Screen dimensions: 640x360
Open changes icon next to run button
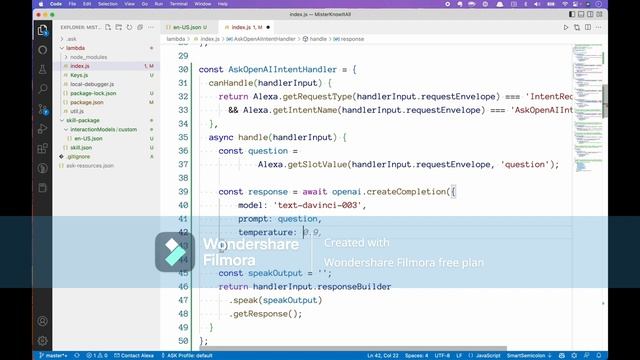(x=577, y=27)
